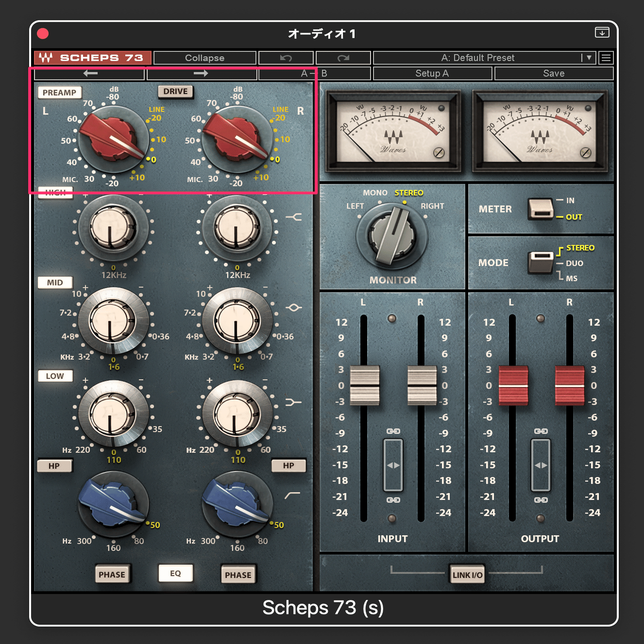Image resolution: width=644 pixels, height=644 pixels.
Task: Enable LINK I/O
Action: [x=467, y=574]
